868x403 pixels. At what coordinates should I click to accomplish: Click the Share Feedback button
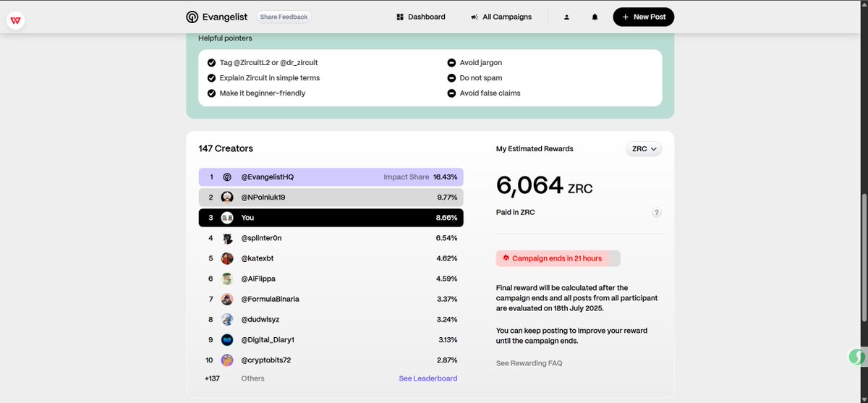pos(284,17)
